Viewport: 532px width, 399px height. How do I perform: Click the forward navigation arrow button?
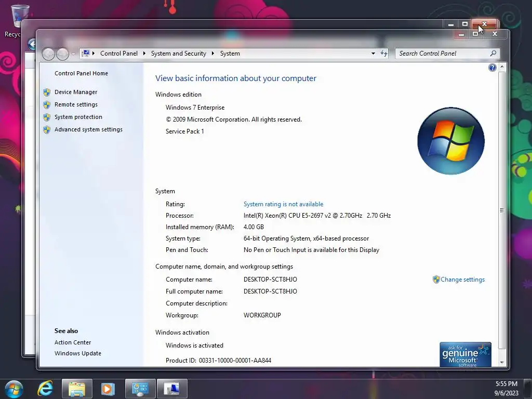[x=62, y=54]
